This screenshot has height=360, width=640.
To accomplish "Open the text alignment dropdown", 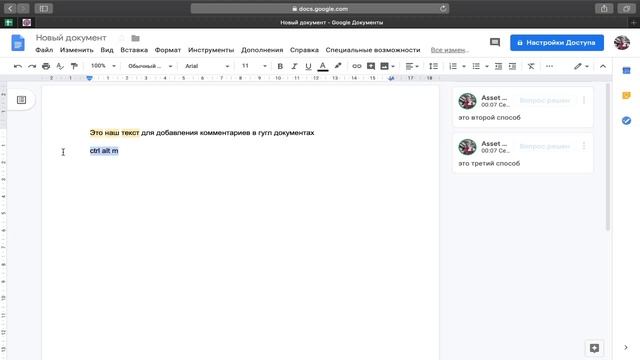I will pos(412,66).
